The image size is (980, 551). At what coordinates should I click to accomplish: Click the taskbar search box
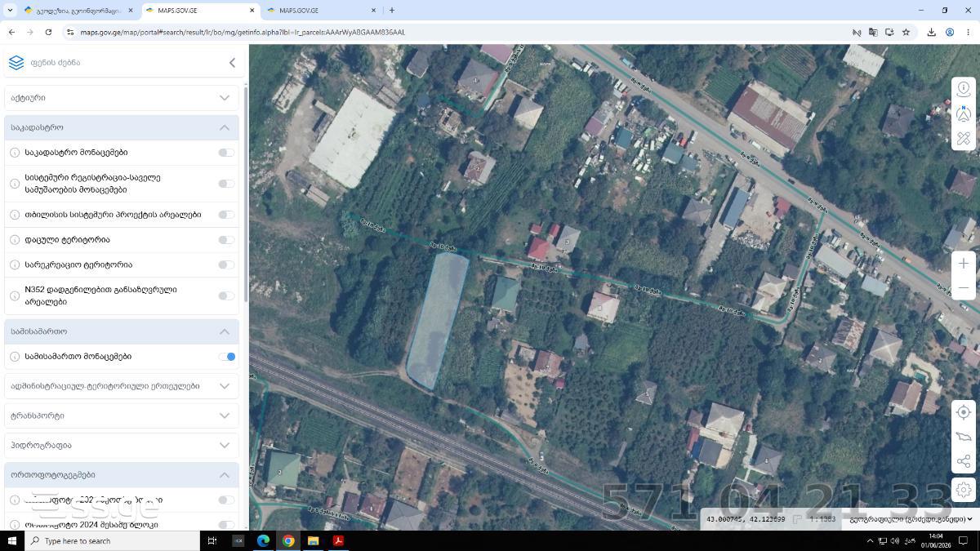112,540
